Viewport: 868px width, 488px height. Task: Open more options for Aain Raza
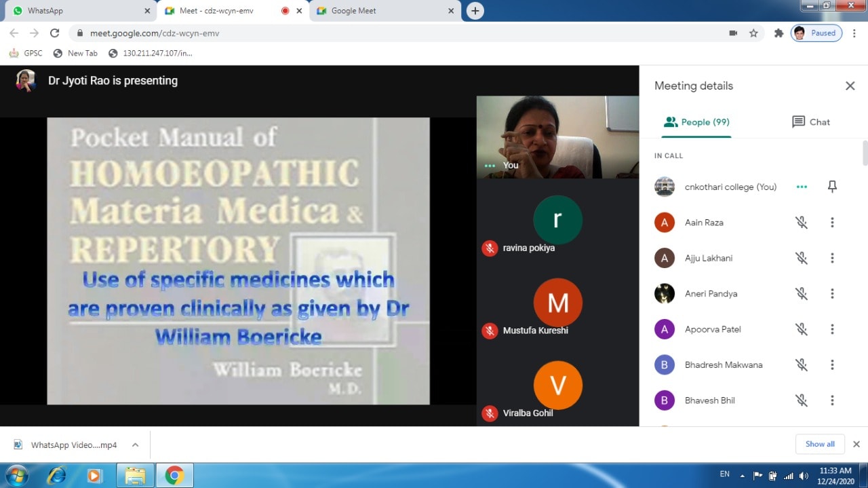tap(832, 223)
